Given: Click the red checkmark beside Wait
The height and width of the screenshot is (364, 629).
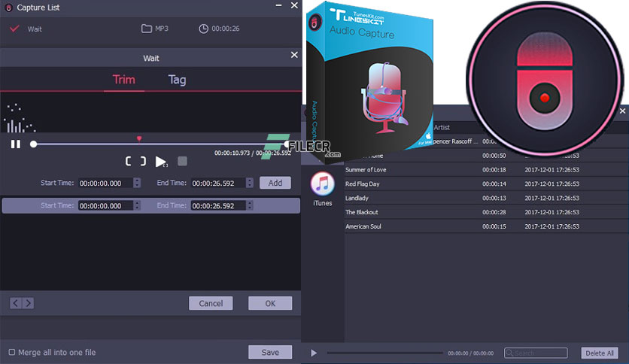Looking at the screenshot, I should click(14, 29).
